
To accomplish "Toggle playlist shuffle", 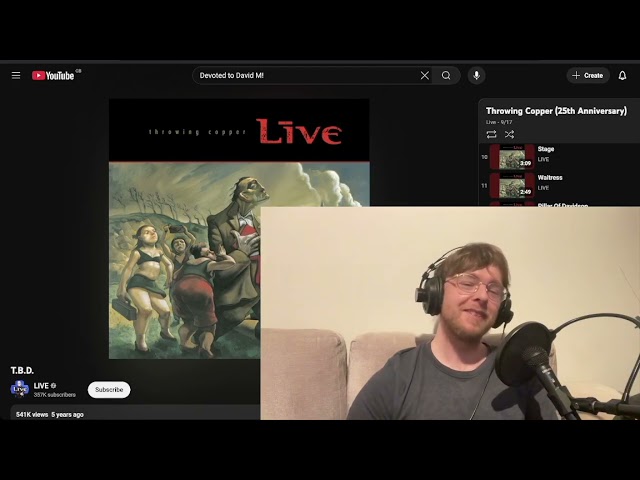I will click(509, 134).
